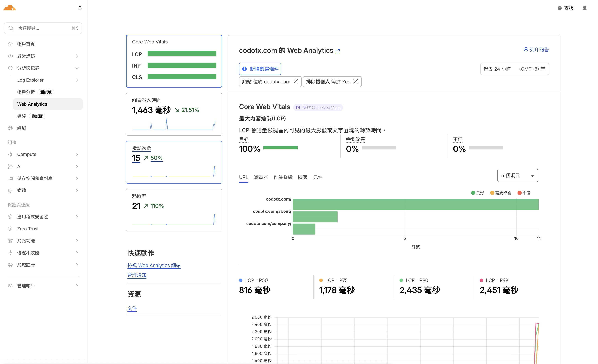This screenshot has width=598, height=364.
Task: Switch to the 瀏覽器 tab
Action: coord(261,177)
